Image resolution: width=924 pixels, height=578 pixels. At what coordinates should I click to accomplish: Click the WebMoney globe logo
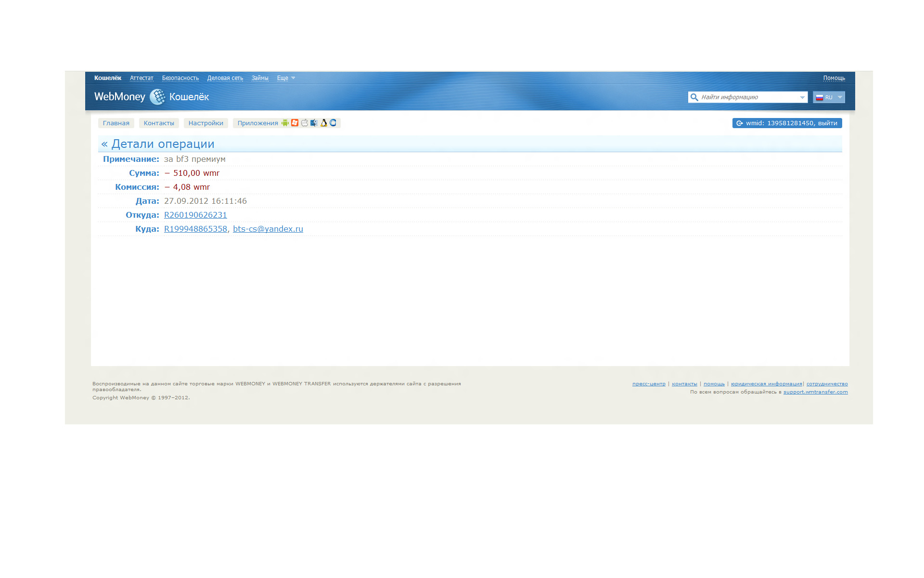pos(157,97)
